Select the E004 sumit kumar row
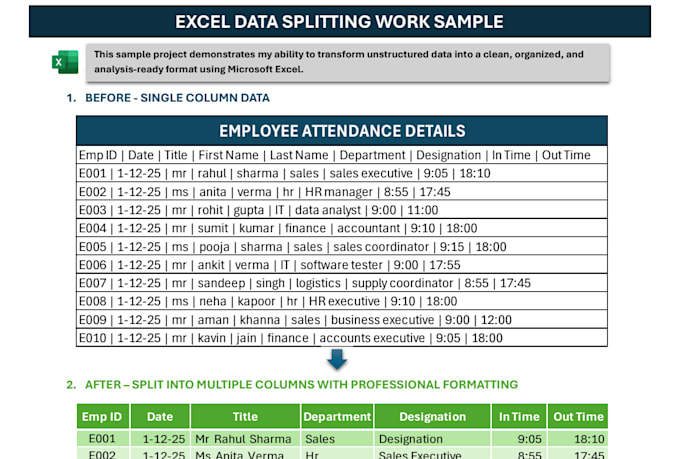680x459 pixels. tap(342, 228)
